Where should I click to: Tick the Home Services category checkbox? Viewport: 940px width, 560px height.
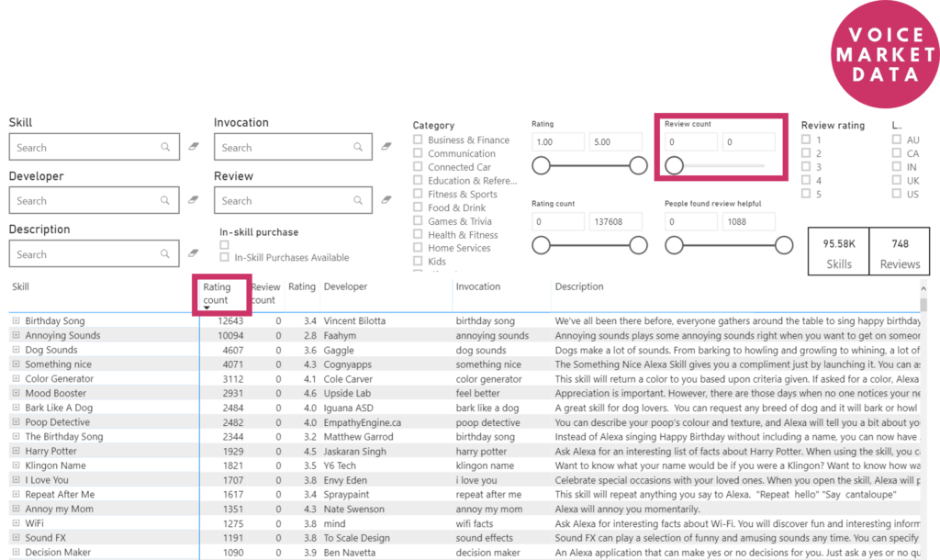point(418,248)
